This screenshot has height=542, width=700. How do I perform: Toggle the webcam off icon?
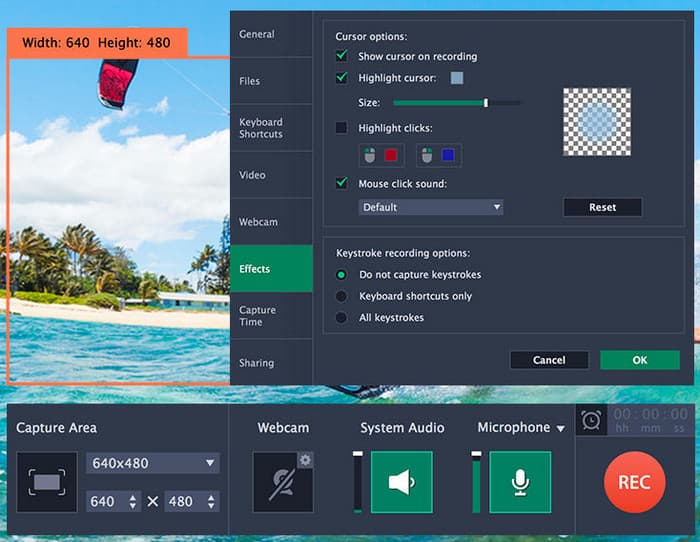[x=283, y=482]
